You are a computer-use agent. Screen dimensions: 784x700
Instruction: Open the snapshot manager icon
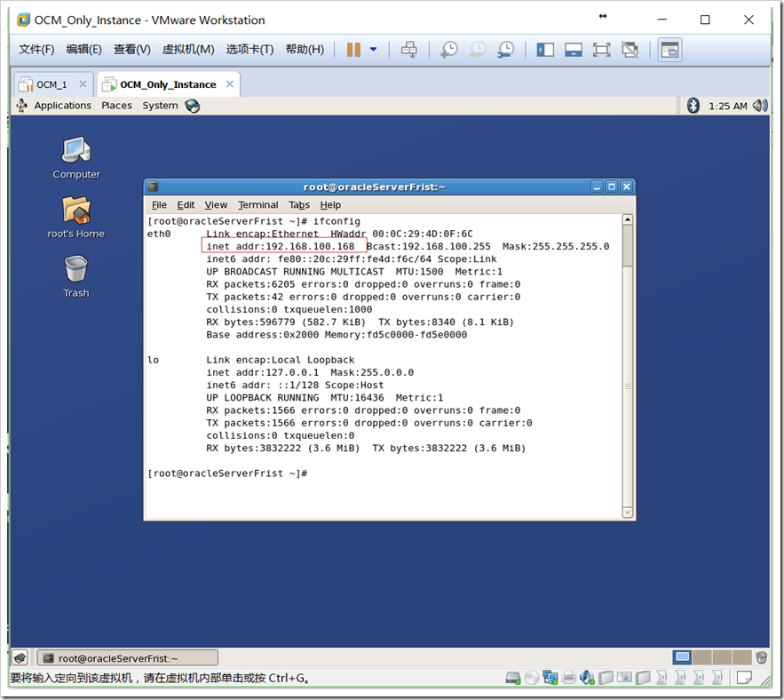505,50
